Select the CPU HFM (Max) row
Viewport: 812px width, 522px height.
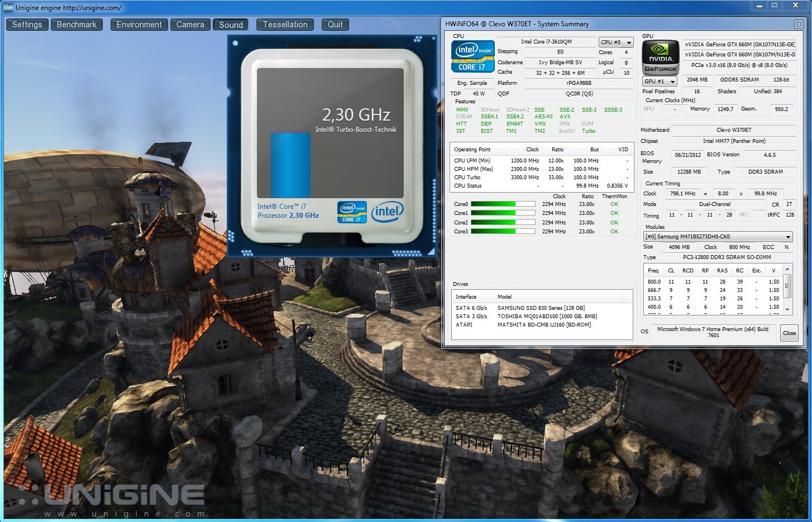tap(541, 169)
